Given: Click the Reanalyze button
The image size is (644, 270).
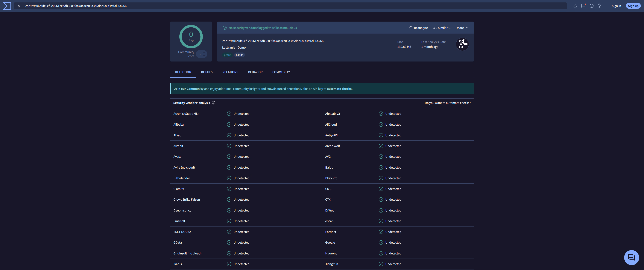Looking at the screenshot, I should [x=418, y=28].
